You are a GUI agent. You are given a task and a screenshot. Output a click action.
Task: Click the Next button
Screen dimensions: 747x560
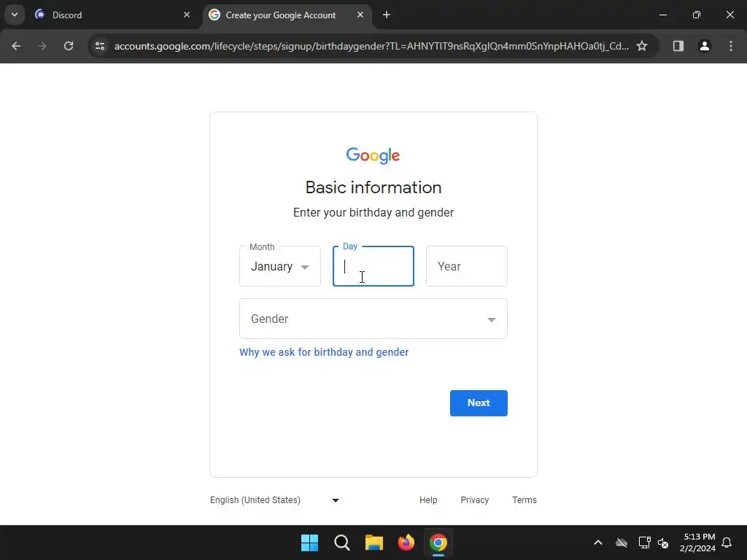(479, 403)
